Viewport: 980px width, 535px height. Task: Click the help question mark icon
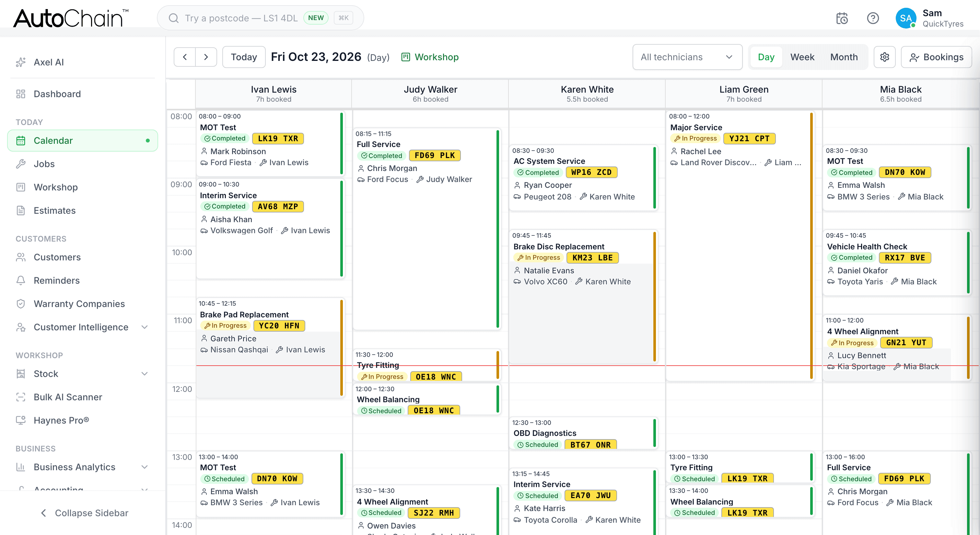[x=873, y=18]
